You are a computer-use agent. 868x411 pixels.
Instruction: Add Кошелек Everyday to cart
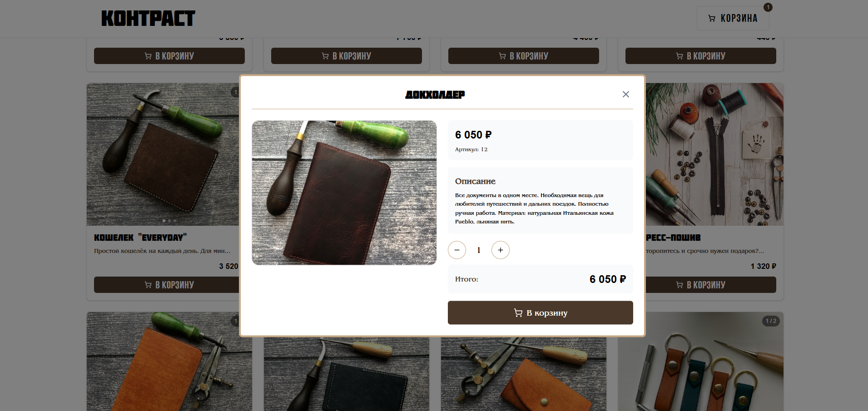coord(167,285)
